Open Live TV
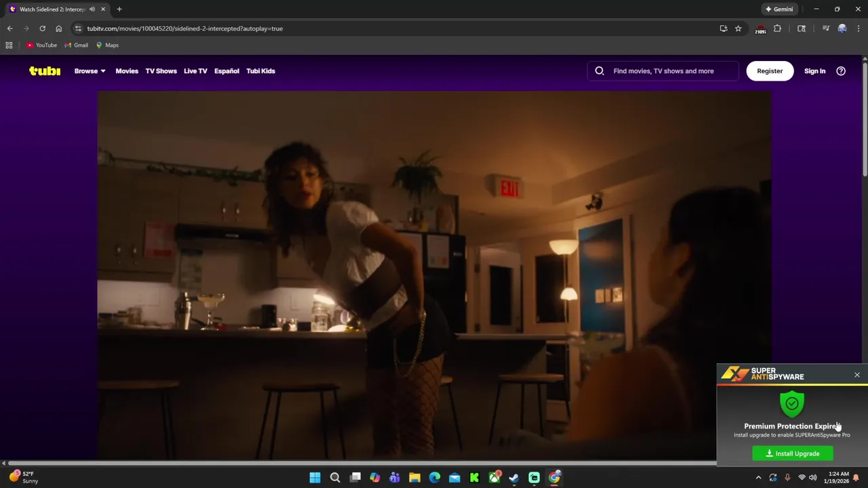This screenshot has width=868, height=488. click(x=195, y=70)
